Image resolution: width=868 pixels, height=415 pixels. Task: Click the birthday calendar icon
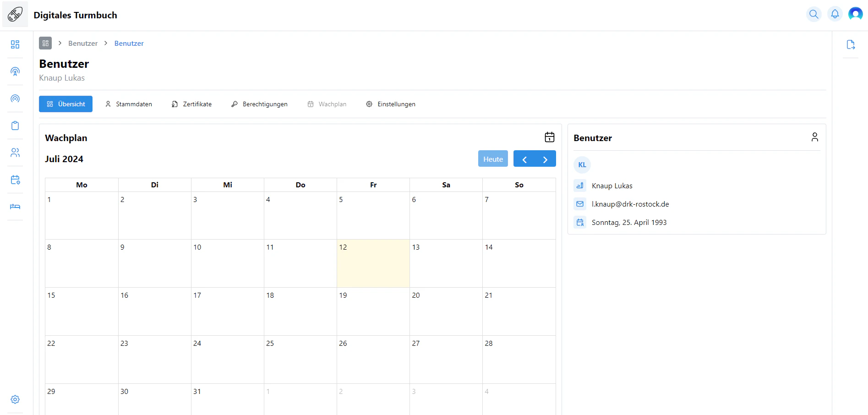(x=580, y=222)
